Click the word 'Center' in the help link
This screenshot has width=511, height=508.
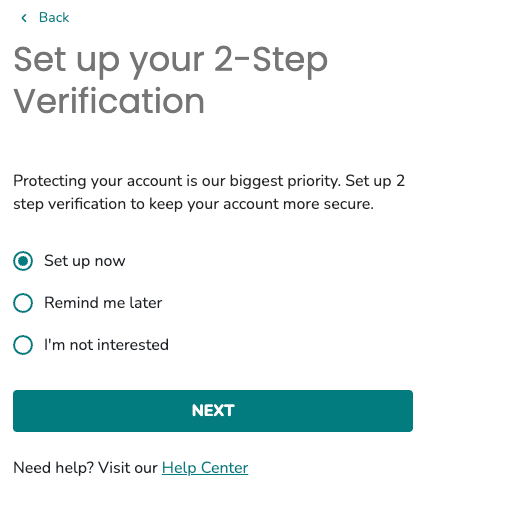(x=224, y=468)
